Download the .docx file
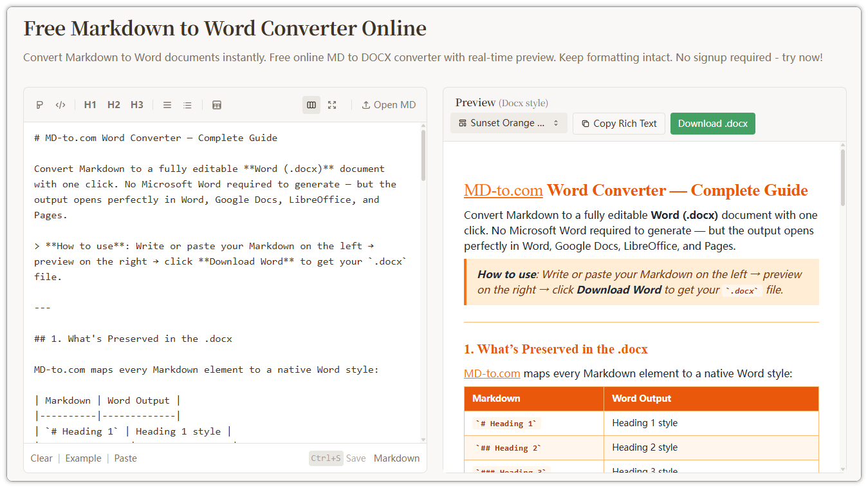This screenshot has width=868, height=488. pyautogui.click(x=712, y=123)
